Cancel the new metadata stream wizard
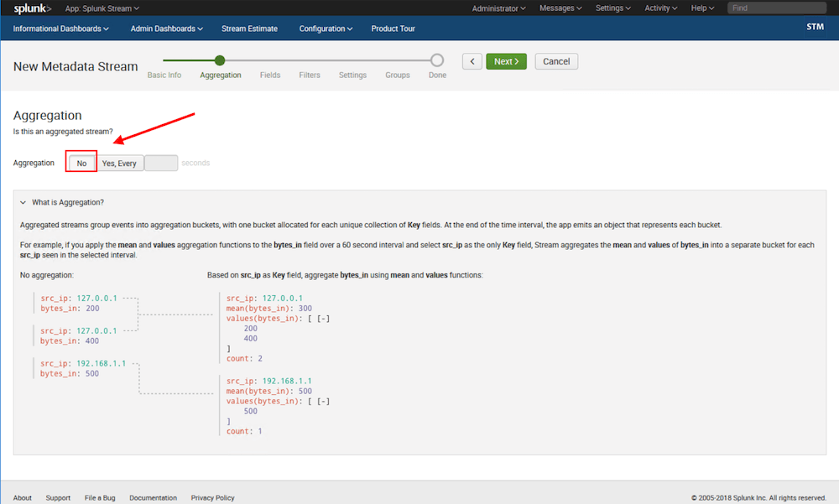 pyautogui.click(x=556, y=61)
